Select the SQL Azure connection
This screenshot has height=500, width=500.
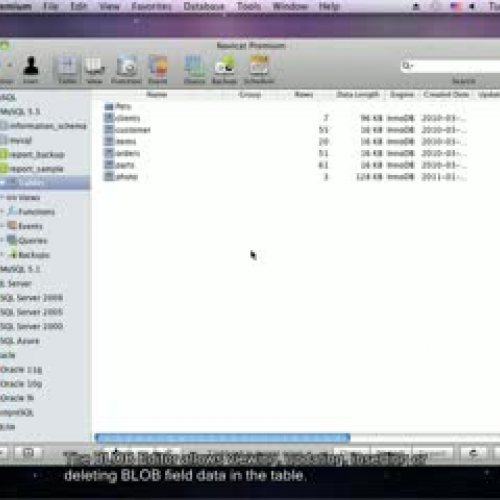(x=20, y=341)
